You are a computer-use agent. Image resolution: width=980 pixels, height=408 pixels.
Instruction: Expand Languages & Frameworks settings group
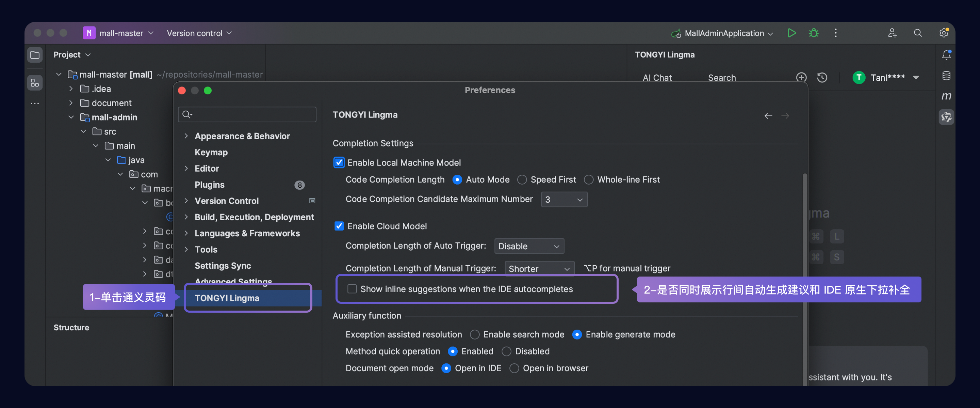(x=186, y=233)
